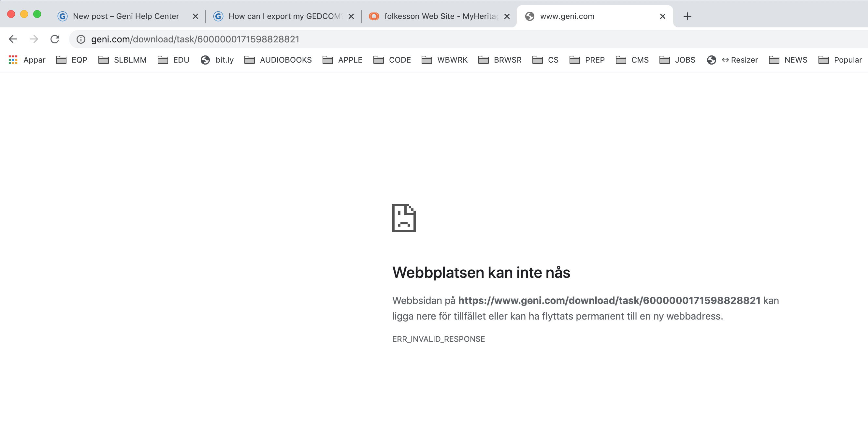Reload the page with refresh icon
Screen dimensions: 868x435
point(55,39)
